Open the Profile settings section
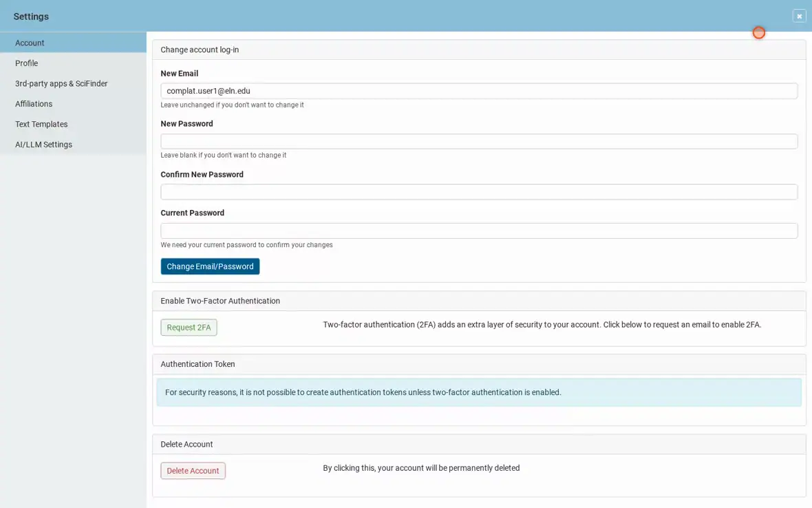 (x=73, y=63)
